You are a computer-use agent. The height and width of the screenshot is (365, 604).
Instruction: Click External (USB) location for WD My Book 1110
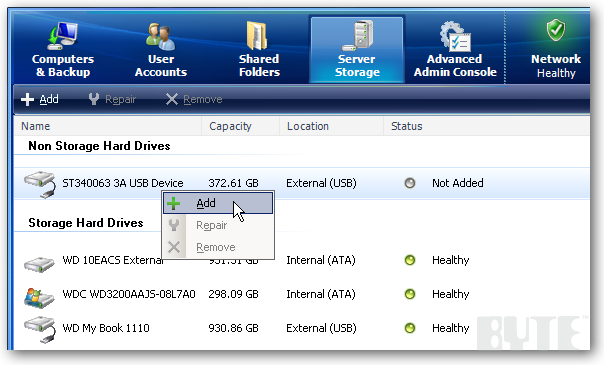(321, 328)
